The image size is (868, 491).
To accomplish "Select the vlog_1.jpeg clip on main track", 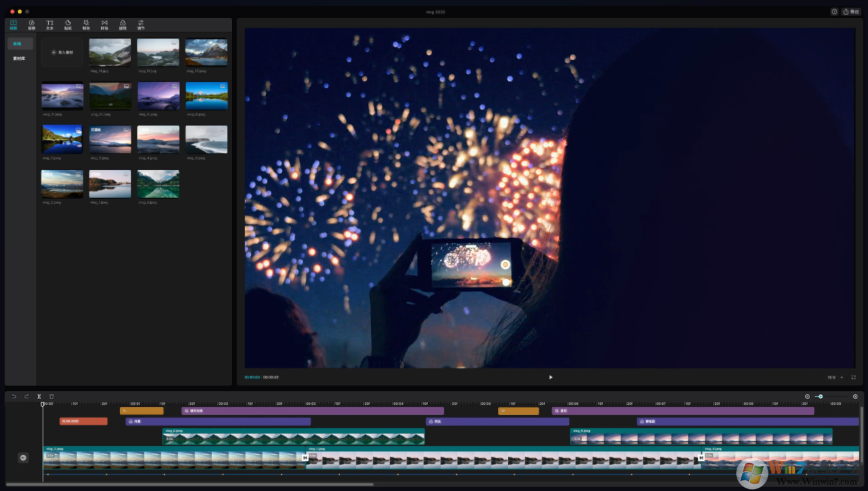I will (x=503, y=458).
